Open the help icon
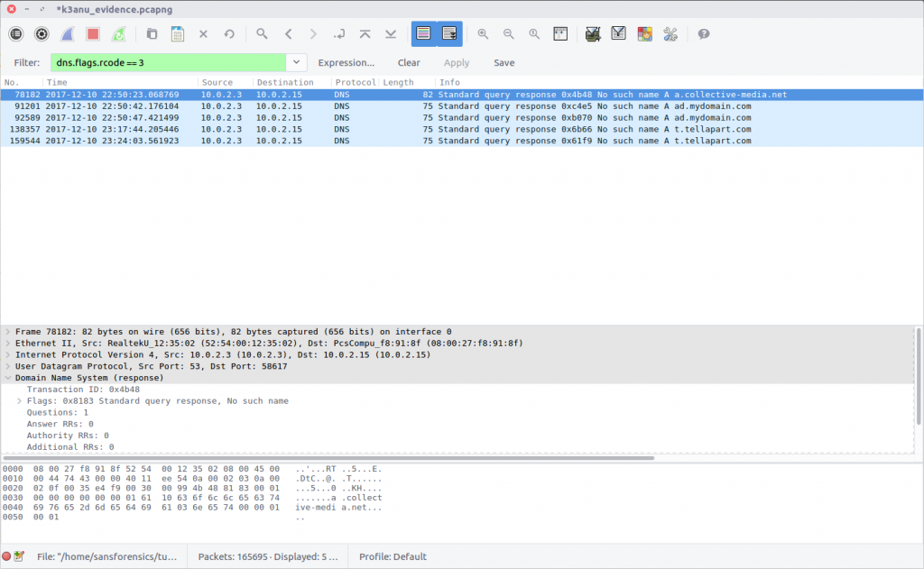Image resolution: width=924 pixels, height=569 pixels. [704, 34]
